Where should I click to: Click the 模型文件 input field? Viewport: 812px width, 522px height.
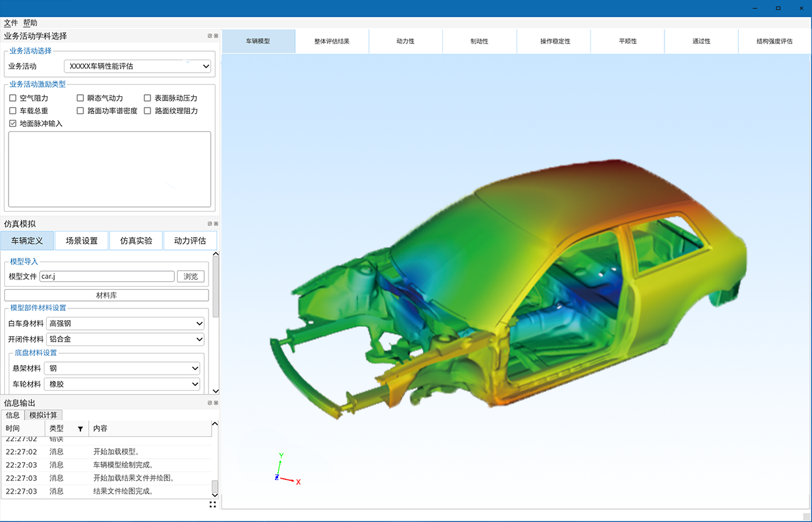click(x=106, y=276)
